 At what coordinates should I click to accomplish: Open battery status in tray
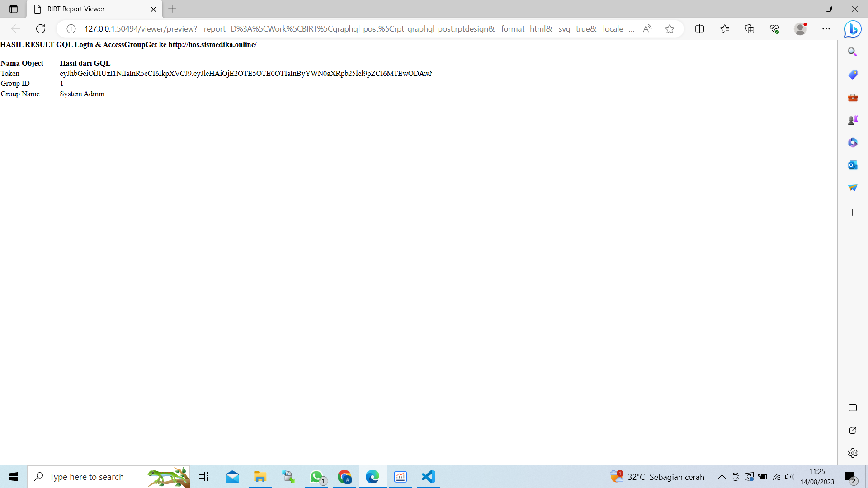(763, 477)
